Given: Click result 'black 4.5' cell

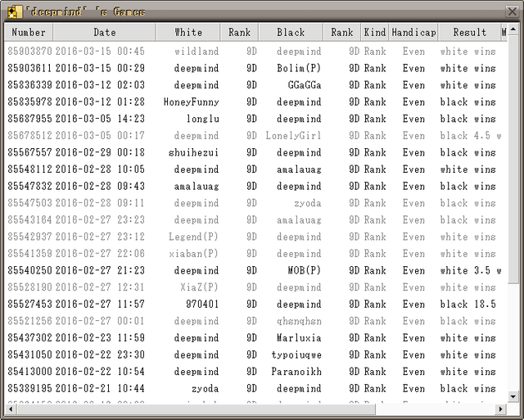Looking at the screenshot, I should click(x=471, y=135).
